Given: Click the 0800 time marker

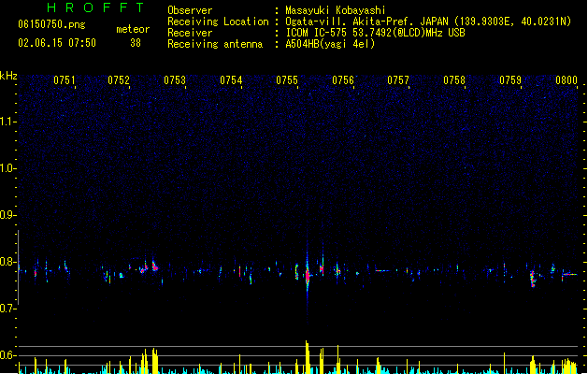Looking at the screenshot, I should point(566,80).
